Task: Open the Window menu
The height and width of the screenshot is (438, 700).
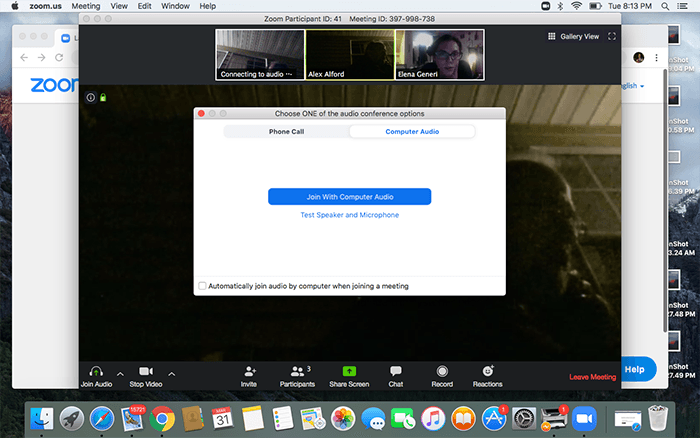Action: point(175,6)
